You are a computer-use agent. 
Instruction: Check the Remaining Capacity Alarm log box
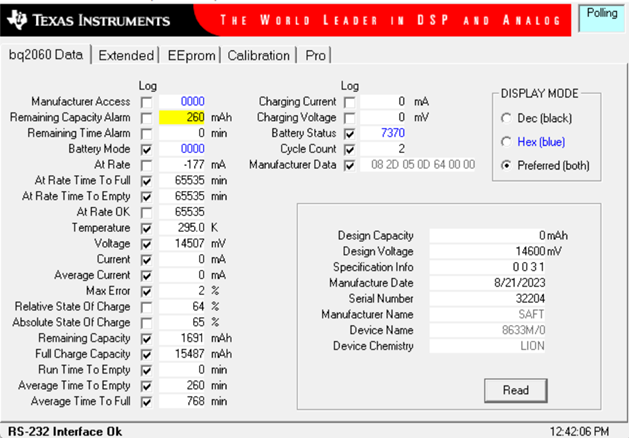[146, 118]
